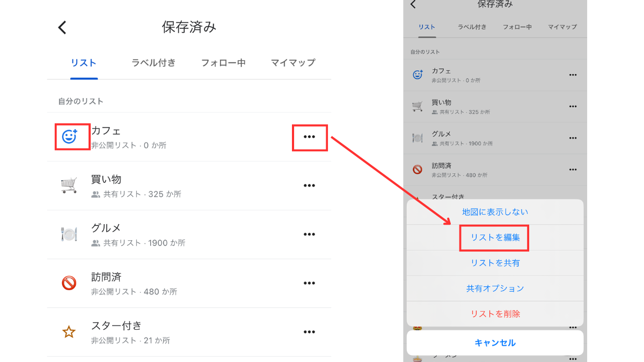Open 訪問済 three-dot menu in right phone screen
Screen dimensions: 644x362
(x=573, y=170)
